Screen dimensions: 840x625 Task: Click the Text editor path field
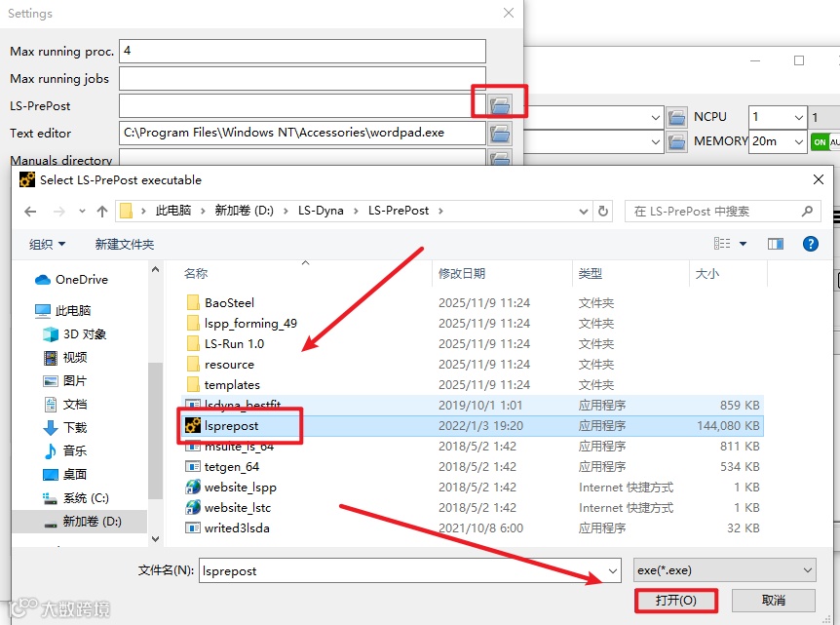click(x=302, y=133)
